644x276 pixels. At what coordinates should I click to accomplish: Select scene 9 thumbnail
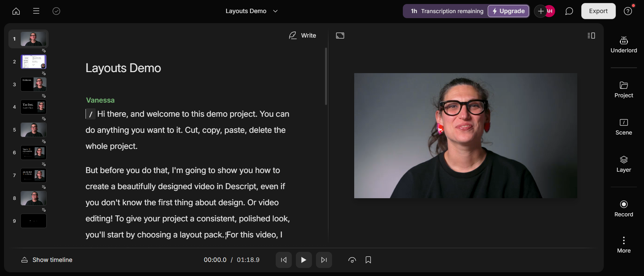[x=34, y=221]
